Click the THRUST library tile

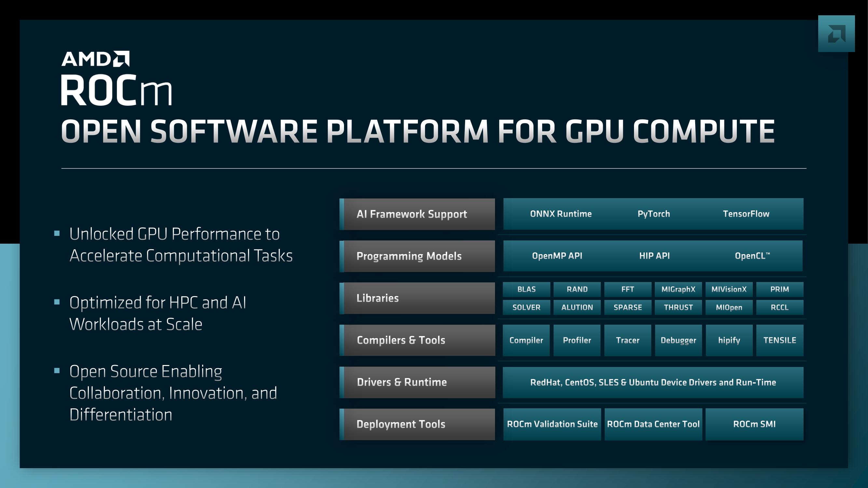coord(678,307)
